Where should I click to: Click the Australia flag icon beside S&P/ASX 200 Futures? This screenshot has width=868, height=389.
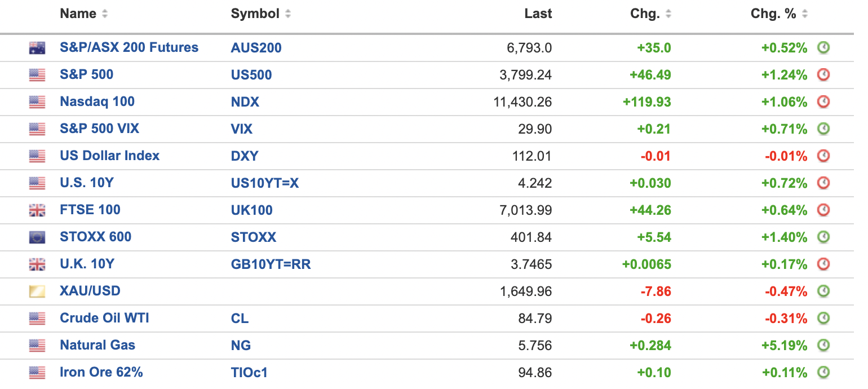click(x=37, y=48)
